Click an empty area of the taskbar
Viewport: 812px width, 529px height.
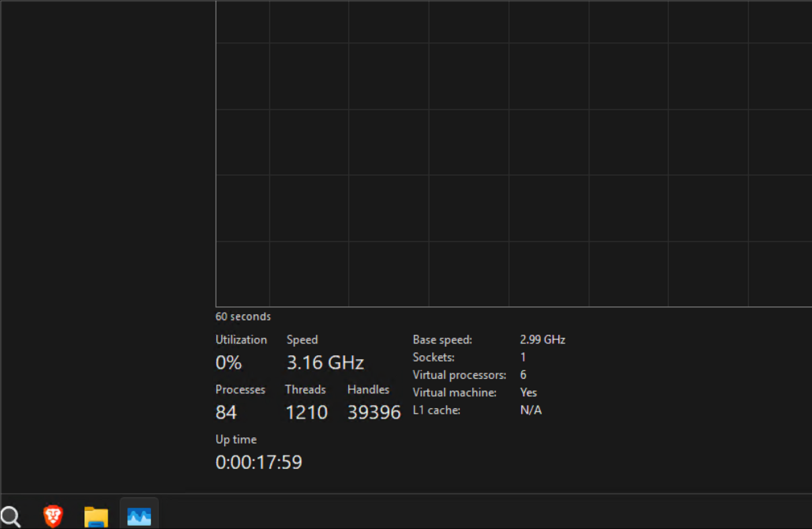pos(398,512)
